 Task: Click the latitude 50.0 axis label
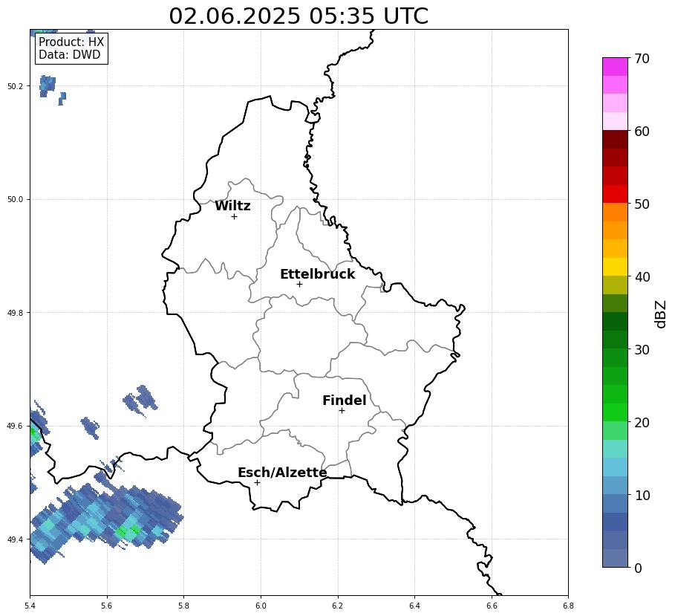coord(14,199)
